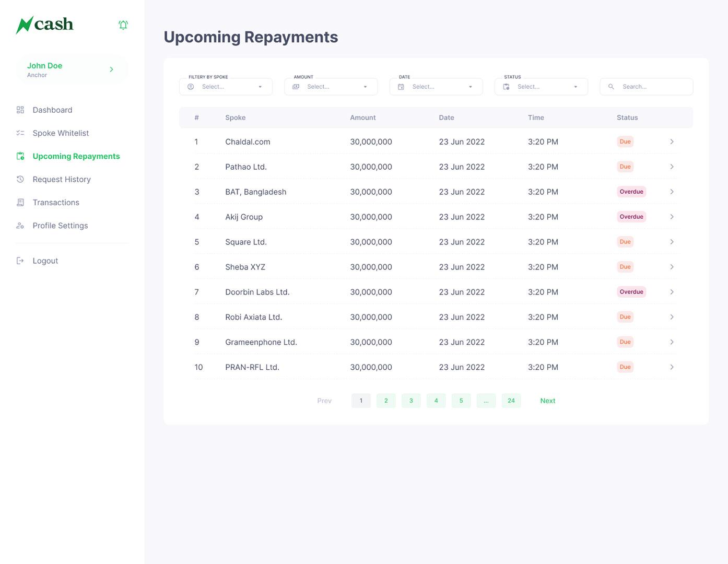
Task: Open the Amount filter dropdown
Action: point(331,87)
